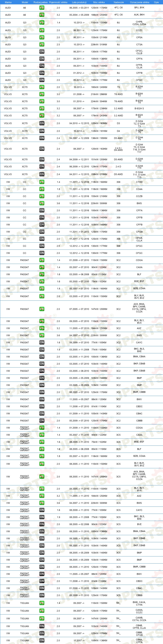The width and height of the screenshot is (163, 644).
Task: Click the power value 180kW / 245KM
Action: coord(99,87)
